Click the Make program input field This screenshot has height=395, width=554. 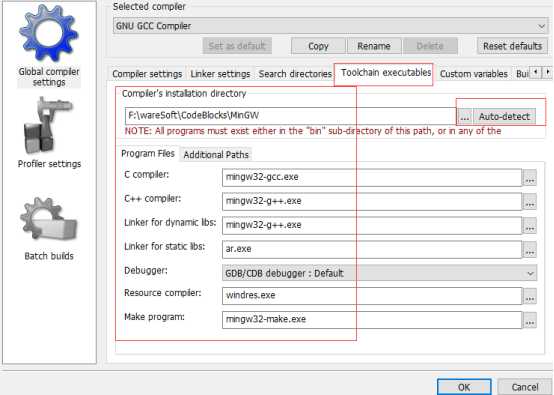click(x=372, y=320)
